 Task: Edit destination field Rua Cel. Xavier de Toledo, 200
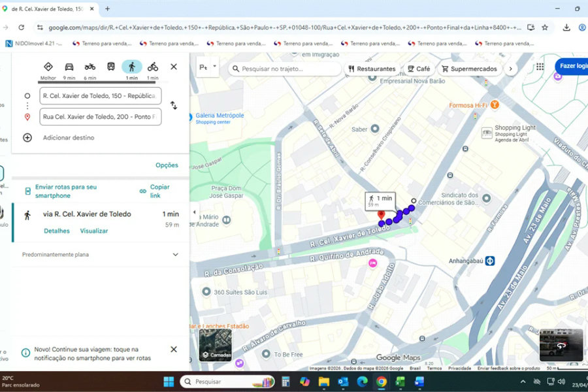pos(101,117)
